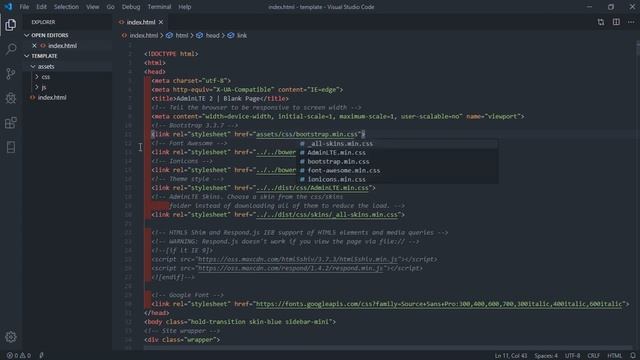Click the dist/css/AdminLTE.min.css href
The image size is (640, 360).
pyautogui.click(x=312, y=188)
